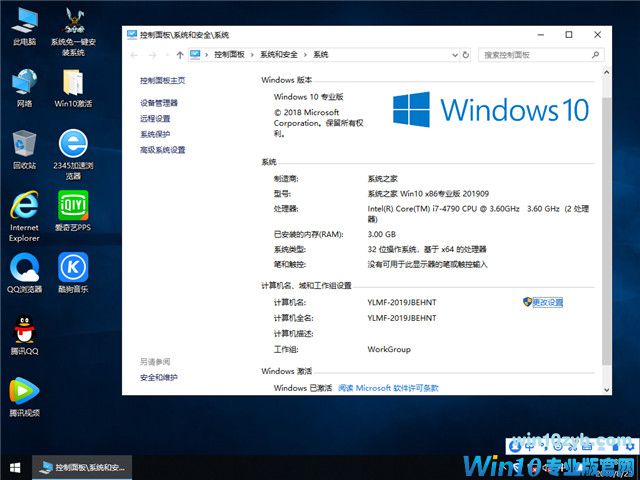Click the window title bar system icon

tap(132, 35)
